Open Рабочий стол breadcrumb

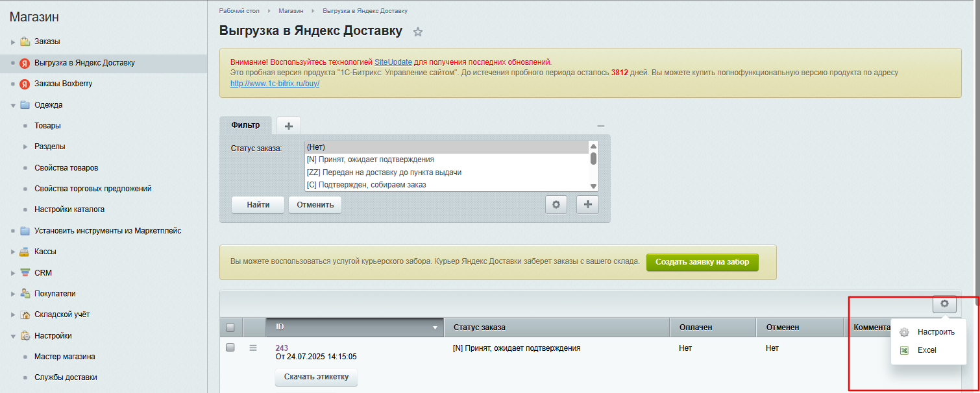click(x=239, y=11)
